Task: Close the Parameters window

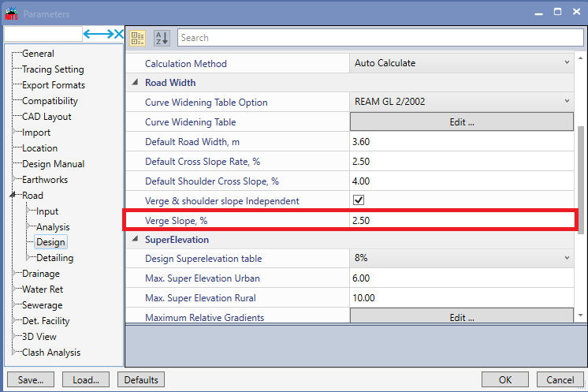Action: tap(577, 12)
